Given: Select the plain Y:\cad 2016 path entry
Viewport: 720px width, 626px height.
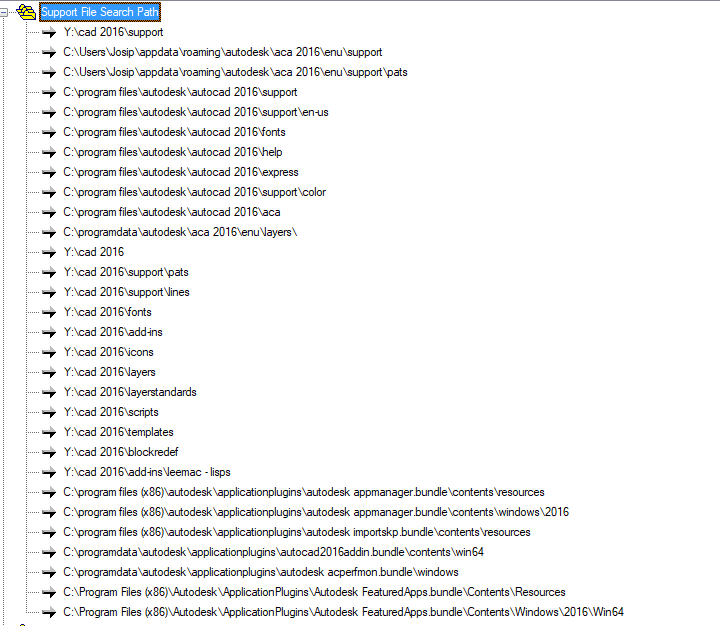Looking at the screenshot, I should [x=94, y=252].
